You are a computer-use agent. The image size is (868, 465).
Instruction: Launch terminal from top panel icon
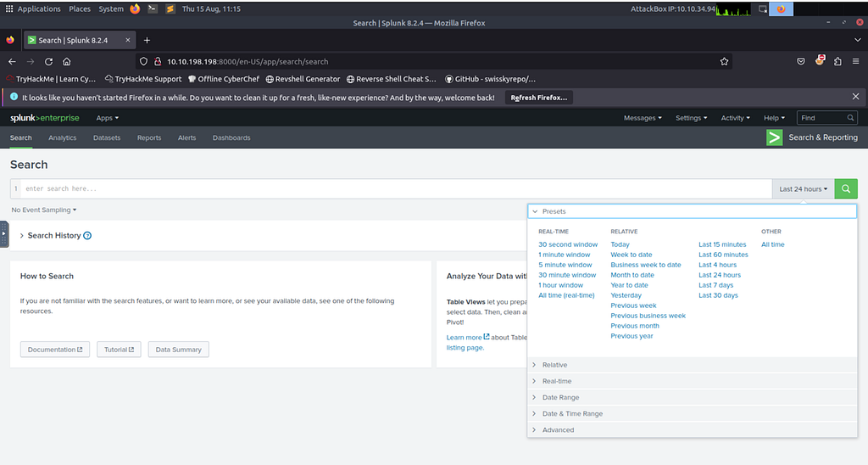tap(153, 8)
